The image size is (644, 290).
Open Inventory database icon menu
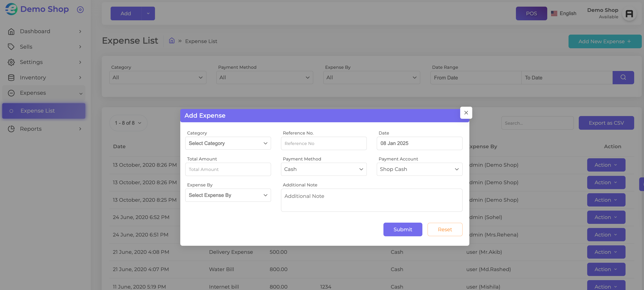coord(11,78)
